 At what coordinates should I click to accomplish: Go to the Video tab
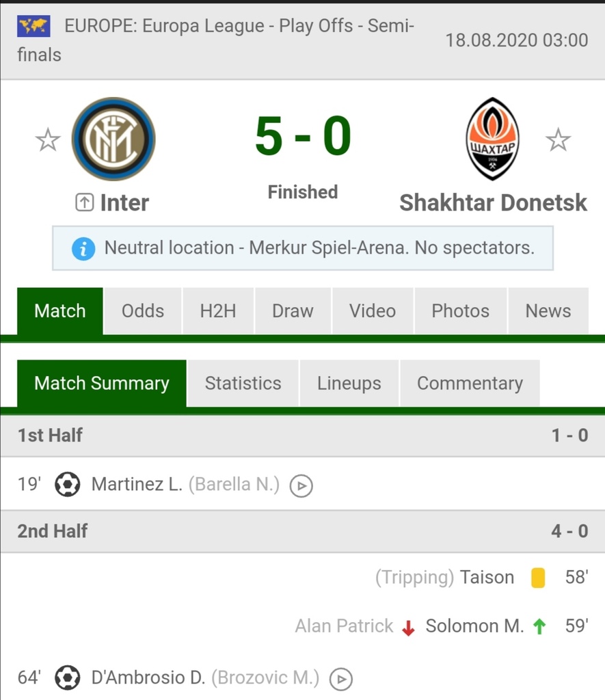[373, 311]
